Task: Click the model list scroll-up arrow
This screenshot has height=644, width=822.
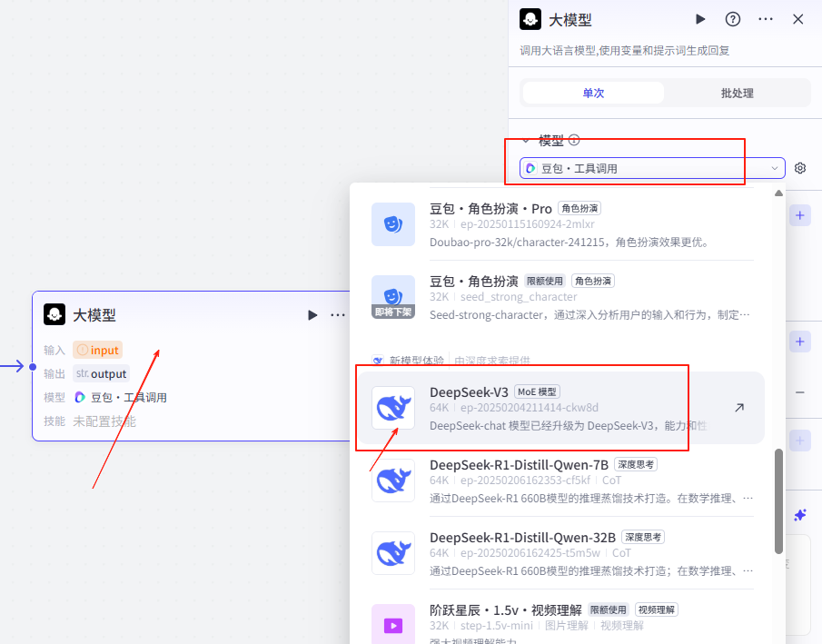Action: pyautogui.click(x=779, y=193)
